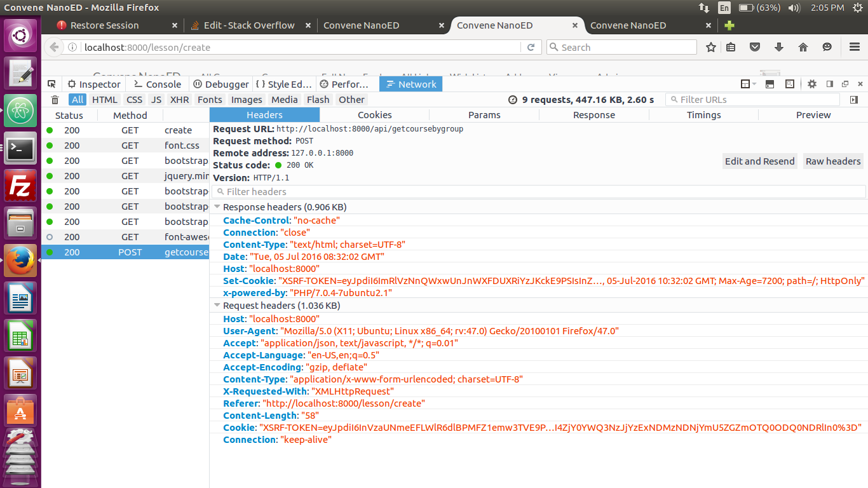The height and width of the screenshot is (488, 868).
Task: Bookmark this page with the star icon
Action: pos(711,47)
